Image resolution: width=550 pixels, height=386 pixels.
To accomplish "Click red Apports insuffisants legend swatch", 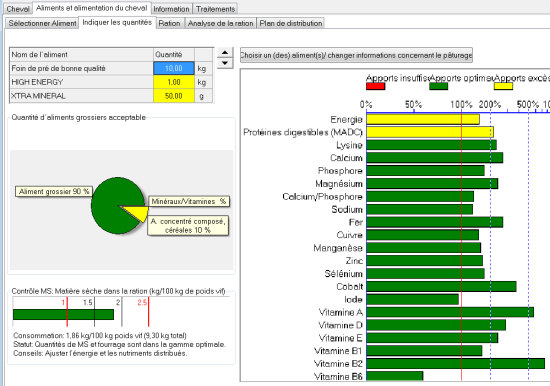I will click(x=376, y=86).
